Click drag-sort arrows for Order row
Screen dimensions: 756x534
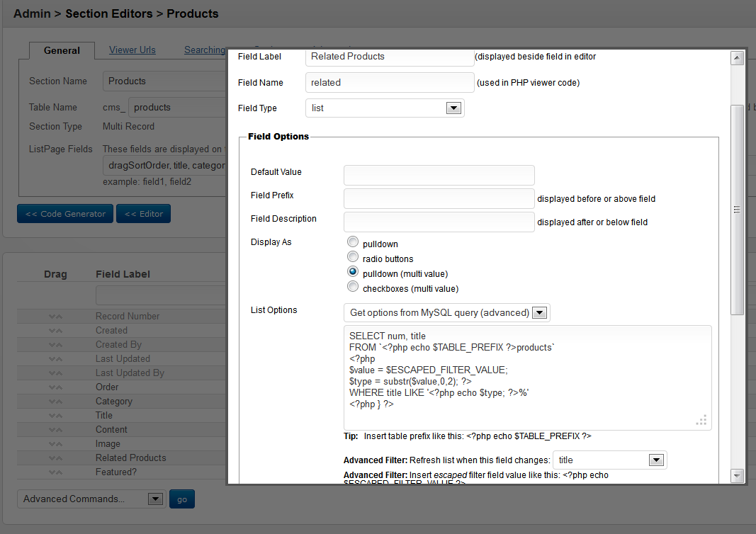pyautogui.click(x=56, y=387)
